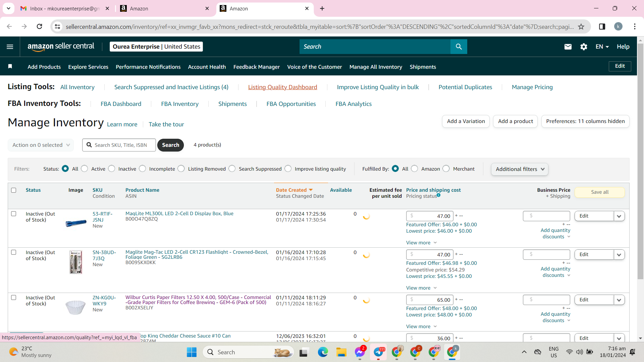Select the Maglite Mag-Tac row checkbox
The image size is (644, 362).
click(x=14, y=252)
